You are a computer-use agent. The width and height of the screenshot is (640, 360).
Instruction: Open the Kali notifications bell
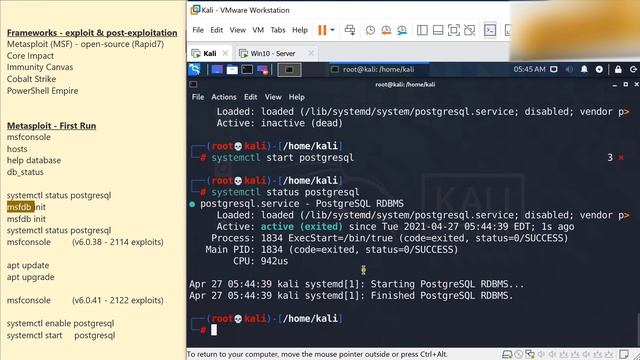click(x=584, y=69)
